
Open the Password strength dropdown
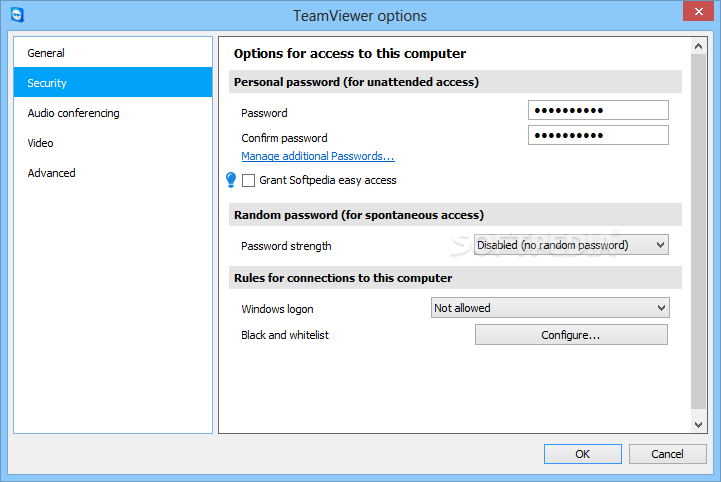(571, 245)
